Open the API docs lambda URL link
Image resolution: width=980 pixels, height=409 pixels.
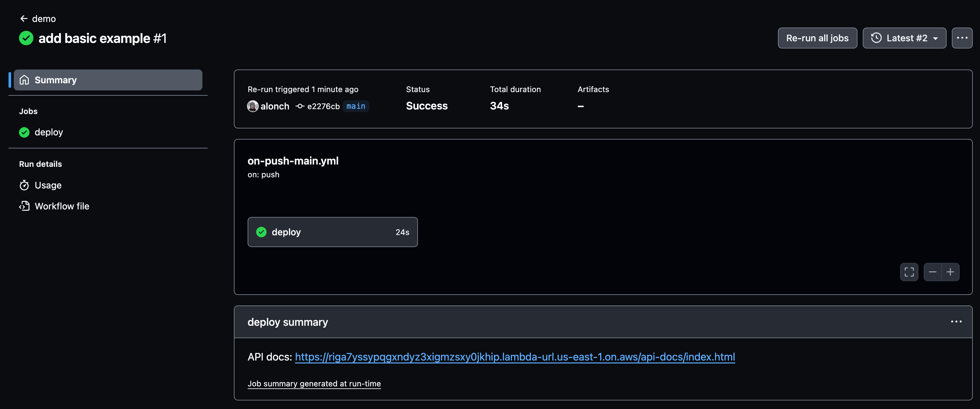click(514, 357)
